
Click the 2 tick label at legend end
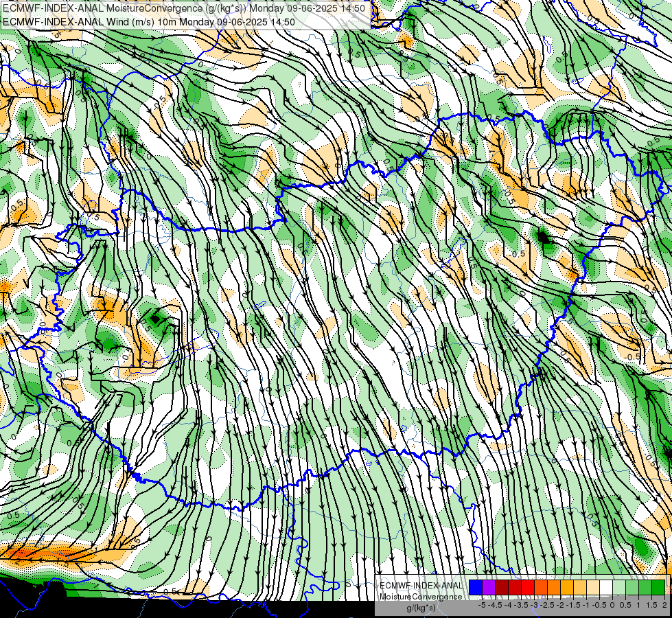click(x=664, y=605)
